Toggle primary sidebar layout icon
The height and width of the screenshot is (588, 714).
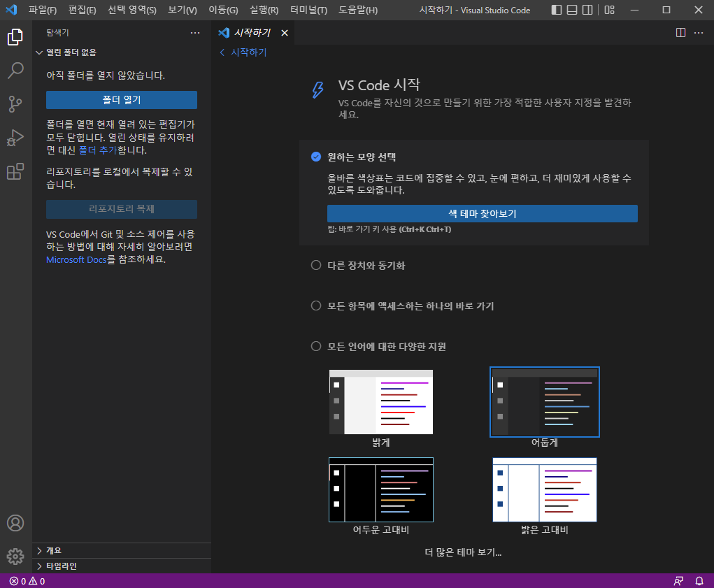click(x=557, y=10)
